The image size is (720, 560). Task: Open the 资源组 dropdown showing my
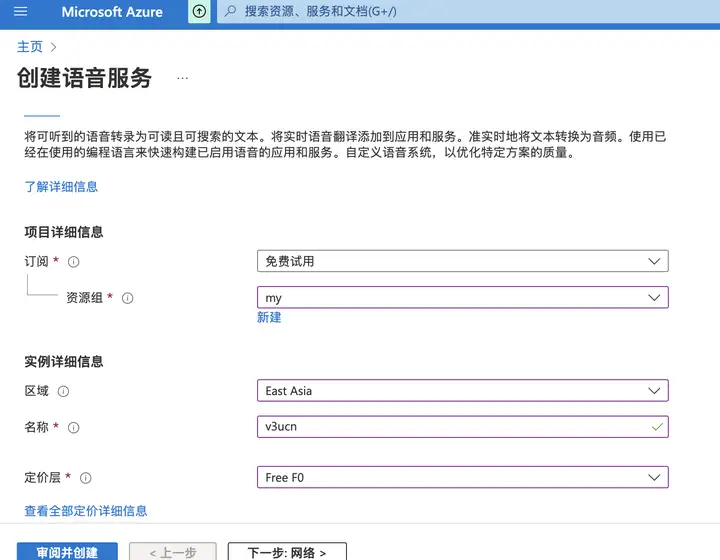[x=462, y=297]
